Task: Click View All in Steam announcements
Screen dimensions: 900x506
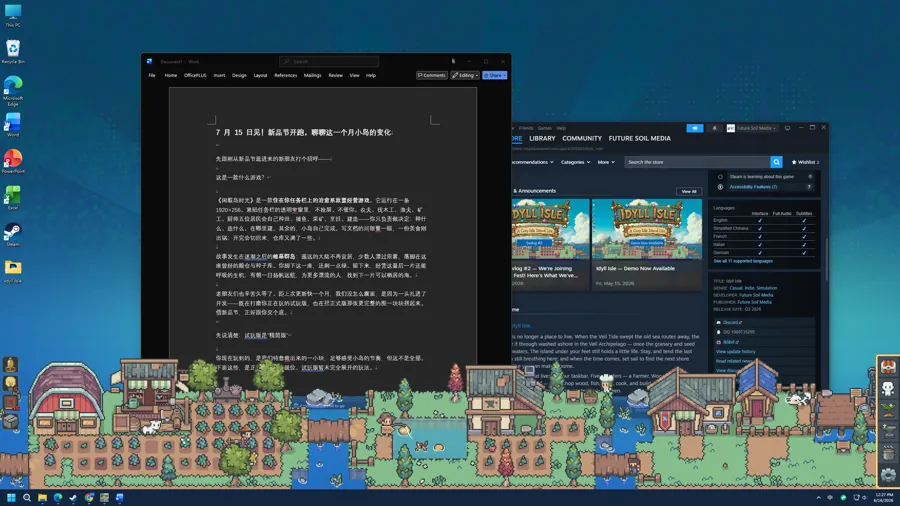Action: pos(689,191)
